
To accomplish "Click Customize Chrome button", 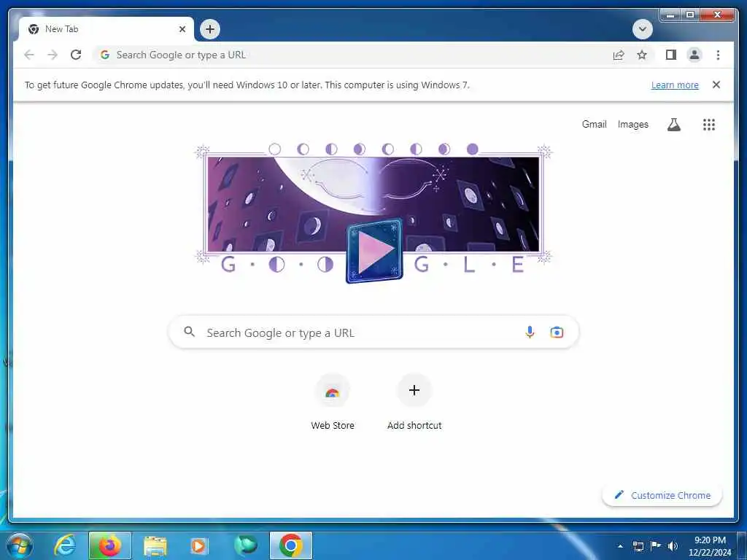I will pos(662,495).
